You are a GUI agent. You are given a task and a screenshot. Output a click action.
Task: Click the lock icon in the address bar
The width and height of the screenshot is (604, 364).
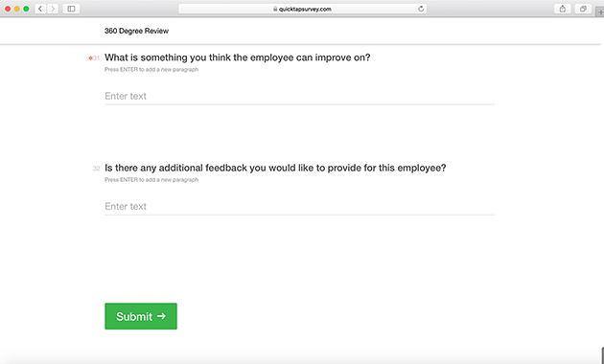coord(275,9)
